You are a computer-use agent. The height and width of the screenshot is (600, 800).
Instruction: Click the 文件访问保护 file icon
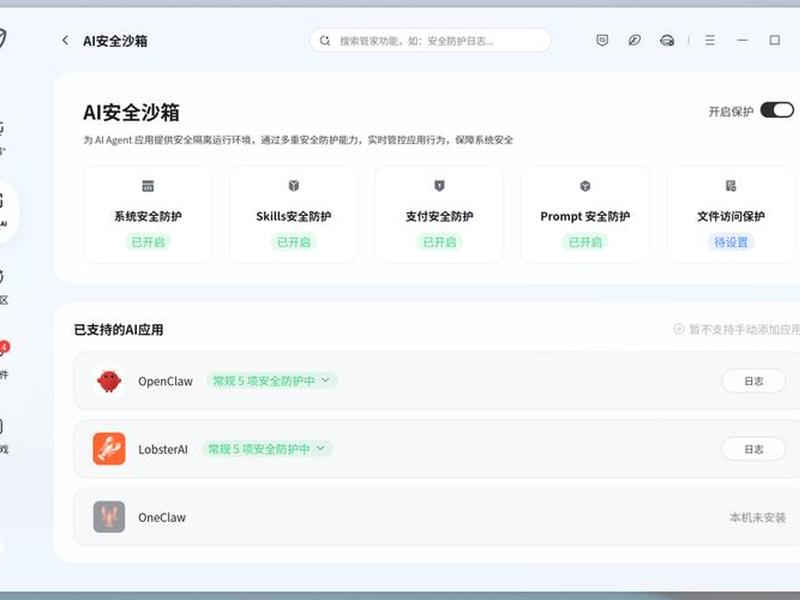tap(731, 186)
